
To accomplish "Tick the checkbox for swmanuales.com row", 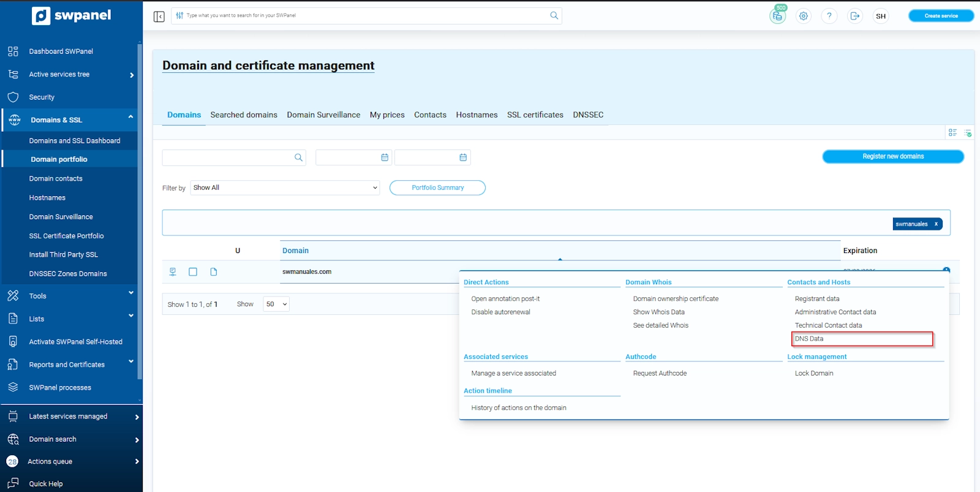I will [x=193, y=272].
